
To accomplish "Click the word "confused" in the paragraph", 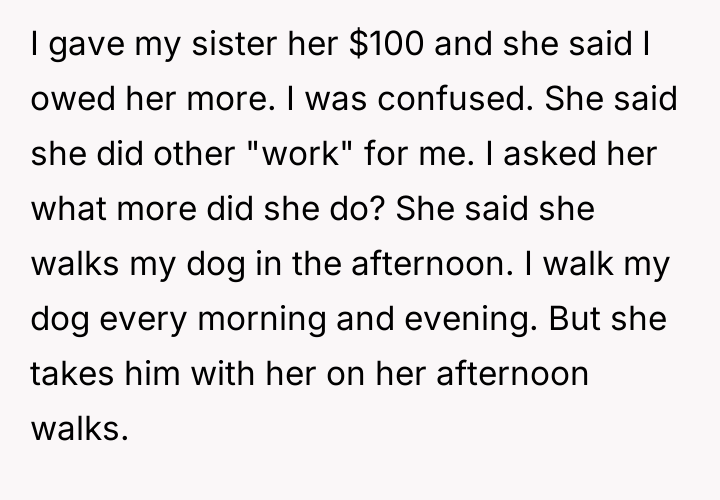I will (x=438, y=103).
